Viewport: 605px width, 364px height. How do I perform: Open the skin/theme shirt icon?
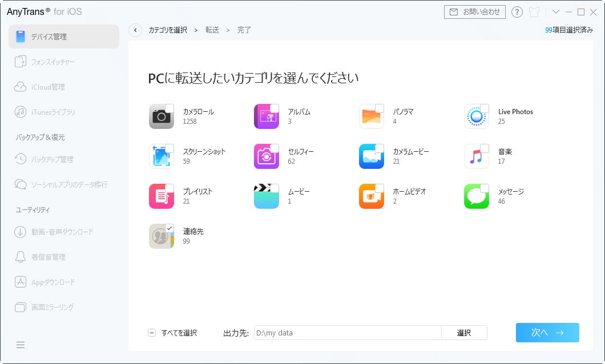534,12
